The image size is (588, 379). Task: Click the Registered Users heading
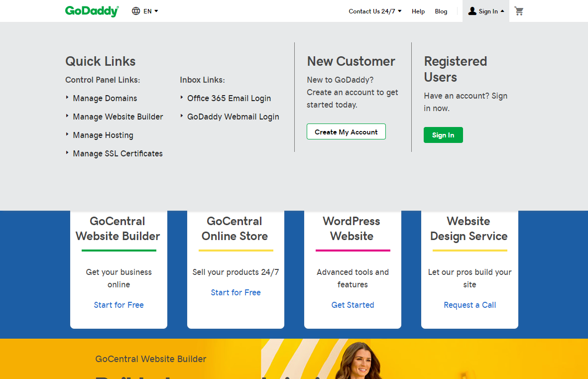pyautogui.click(x=456, y=69)
